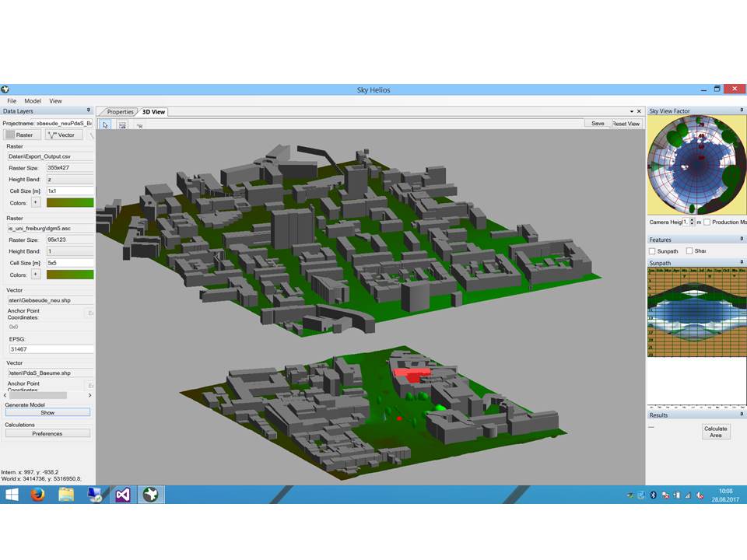Select the pointer tool in 3D View toolbar

pos(106,124)
